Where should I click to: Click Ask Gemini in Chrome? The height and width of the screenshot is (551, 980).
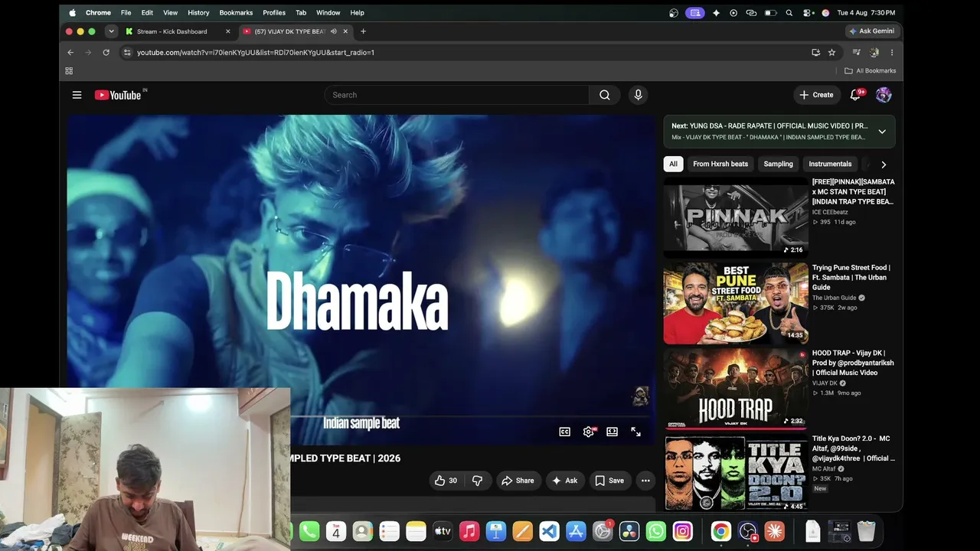pos(871,31)
